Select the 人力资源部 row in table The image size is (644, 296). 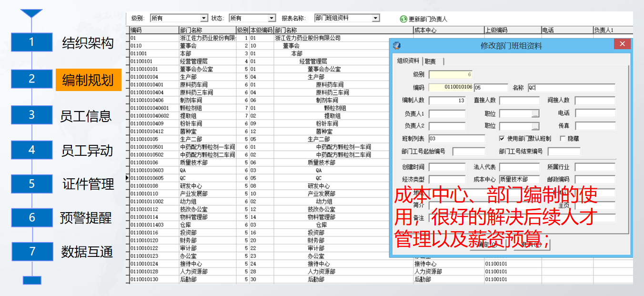pyautogui.click(x=193, y=272)
